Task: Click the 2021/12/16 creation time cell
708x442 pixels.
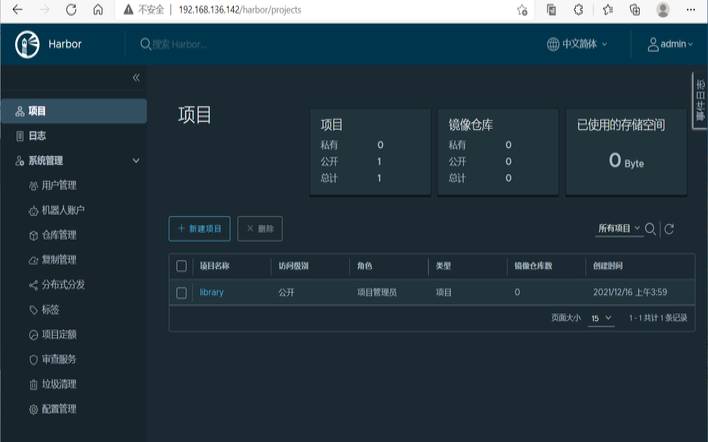Action: (630, 292)
